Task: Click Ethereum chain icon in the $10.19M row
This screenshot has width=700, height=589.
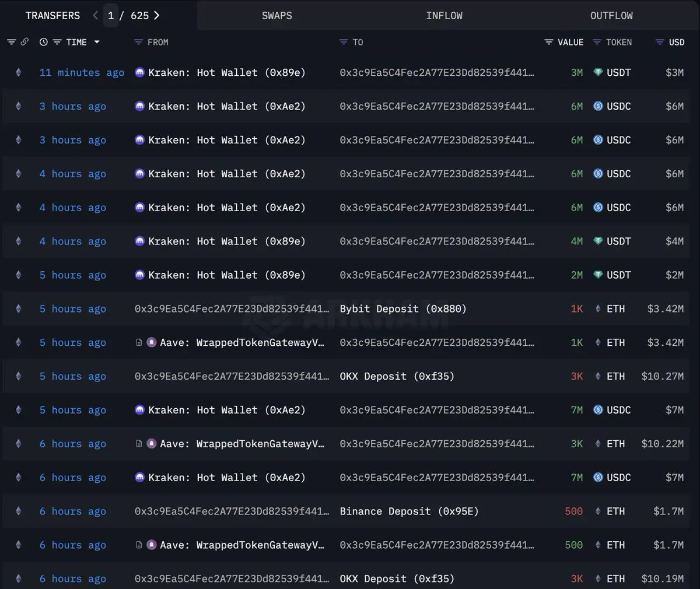Action: point(18,579)
